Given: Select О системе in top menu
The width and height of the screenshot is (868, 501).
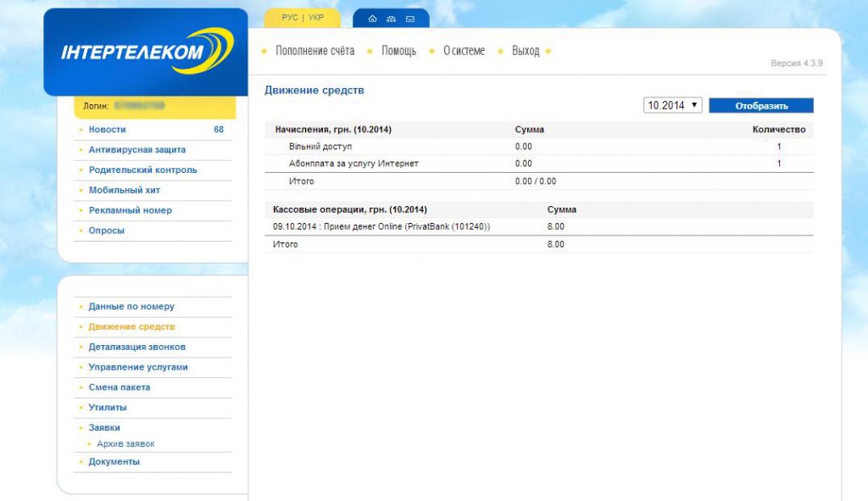Looking at the screenshot, I should pyautogui.click(x=464, y=51).
